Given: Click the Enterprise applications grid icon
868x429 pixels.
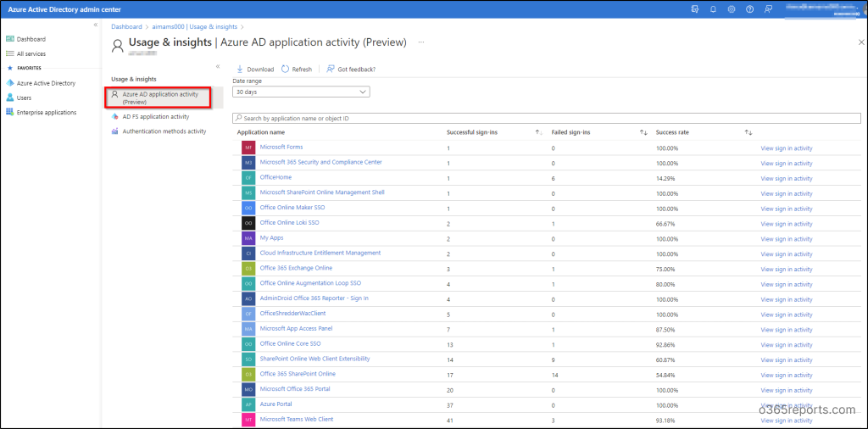Looking at the screenshot, I should coord(9,113).
